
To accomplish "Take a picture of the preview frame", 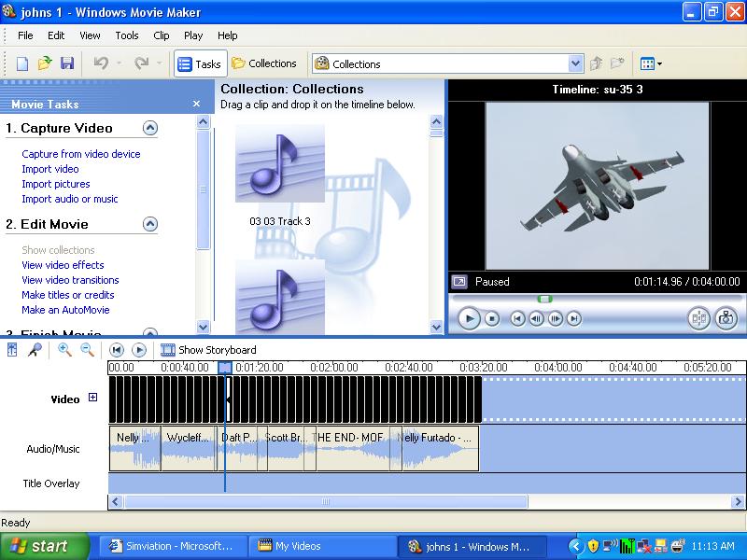I will tap(726, 318).
